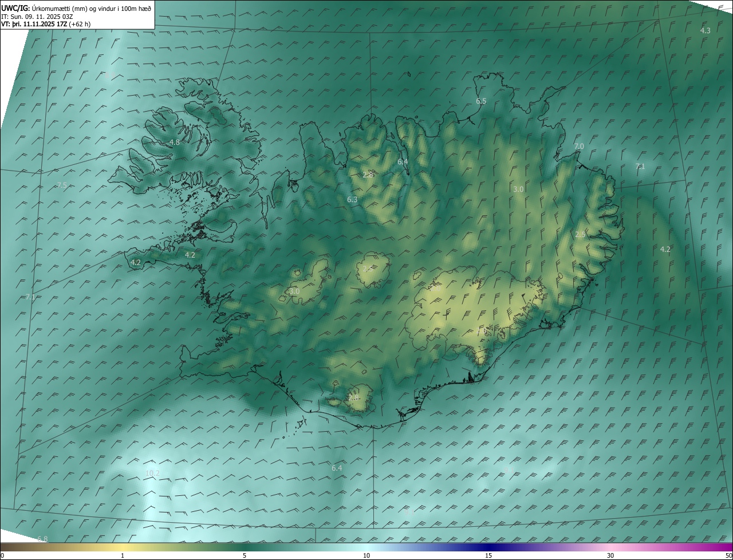Click the 7.1 value next to the 7.0
The width and height of the screenshot is (733, 560).
(x=640, y=166)
